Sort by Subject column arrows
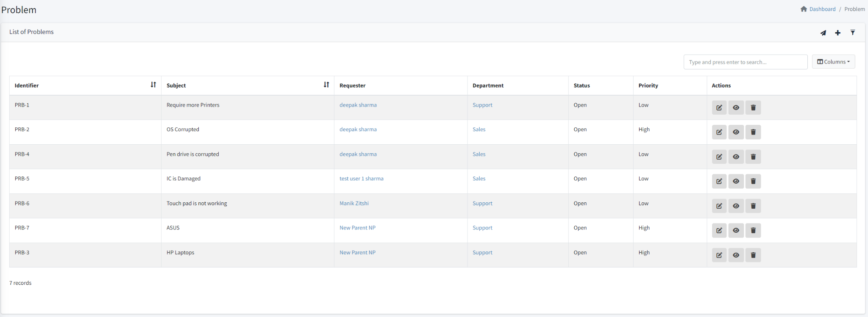 tap(326, 85)
